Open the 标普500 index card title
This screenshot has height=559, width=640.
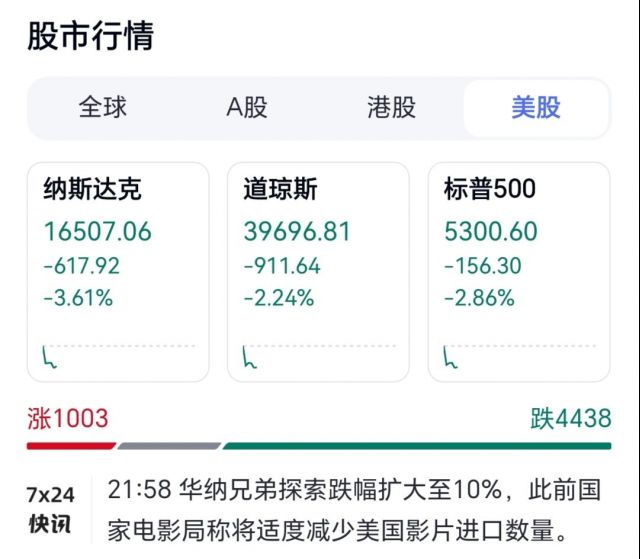tap(490, 188)
